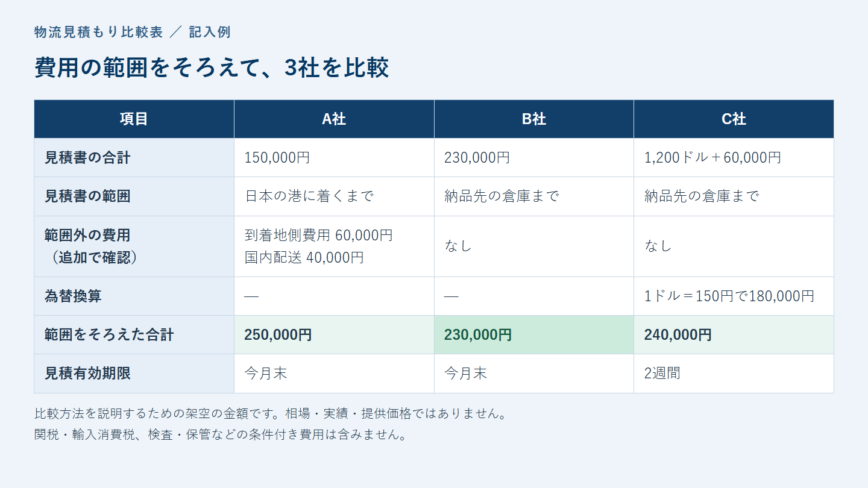The height and width of the screenshot is (488, 868).
Task: Click the highlighted 230,000円 total cell
Action: click(x=534, y=335)
